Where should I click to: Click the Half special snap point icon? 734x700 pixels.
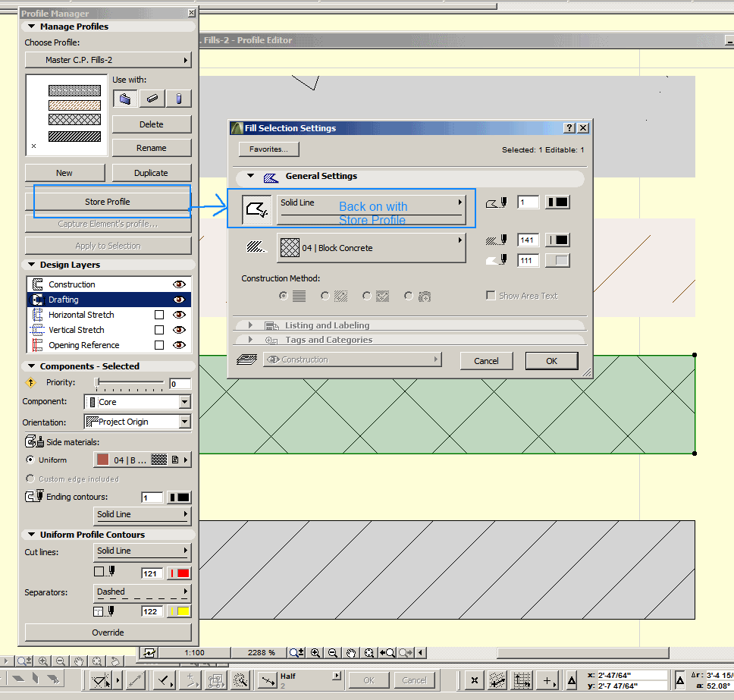click(268, 680)
